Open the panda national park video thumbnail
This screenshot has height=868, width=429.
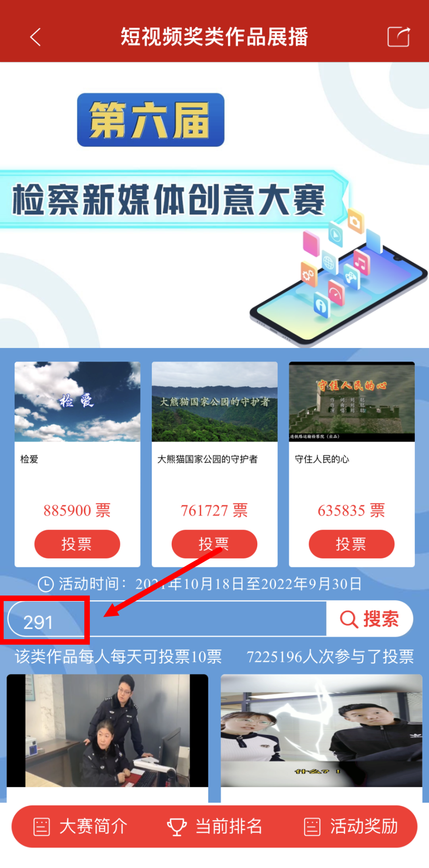point(214,402)
